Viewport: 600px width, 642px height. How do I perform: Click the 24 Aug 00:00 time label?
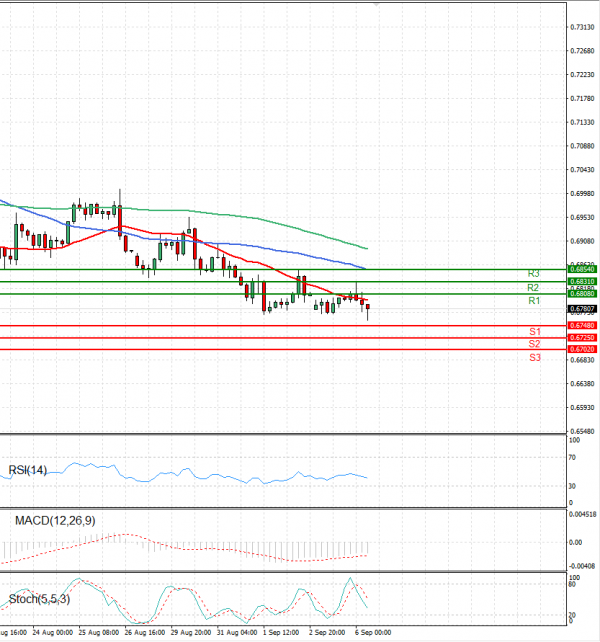(52, 633)
